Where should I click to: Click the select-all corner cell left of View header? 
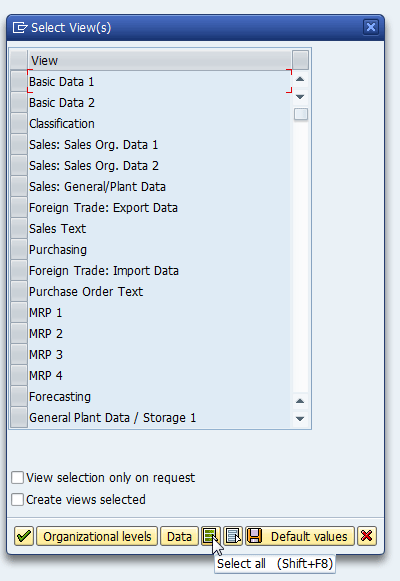pos(19,60)
